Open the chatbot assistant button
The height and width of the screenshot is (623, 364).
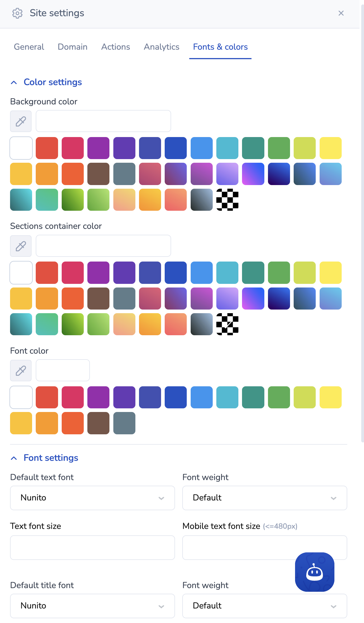[315, 572]
